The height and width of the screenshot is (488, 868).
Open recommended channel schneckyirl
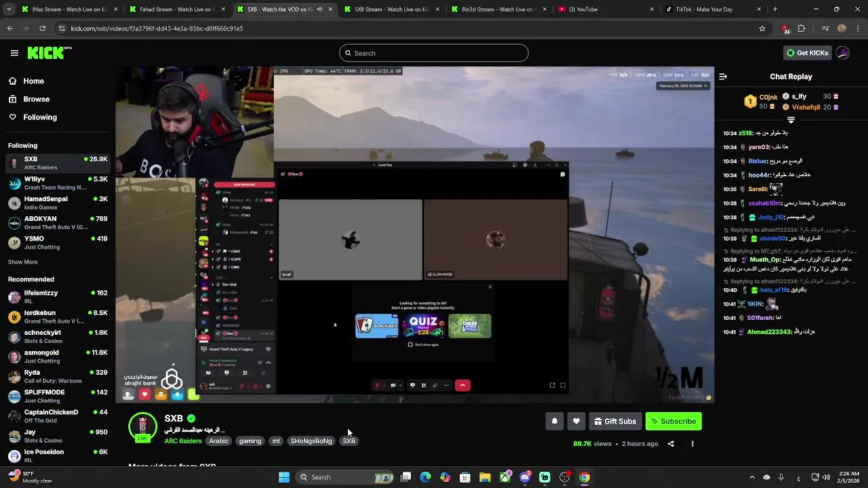pyautogui.click(x=58, y=336)
